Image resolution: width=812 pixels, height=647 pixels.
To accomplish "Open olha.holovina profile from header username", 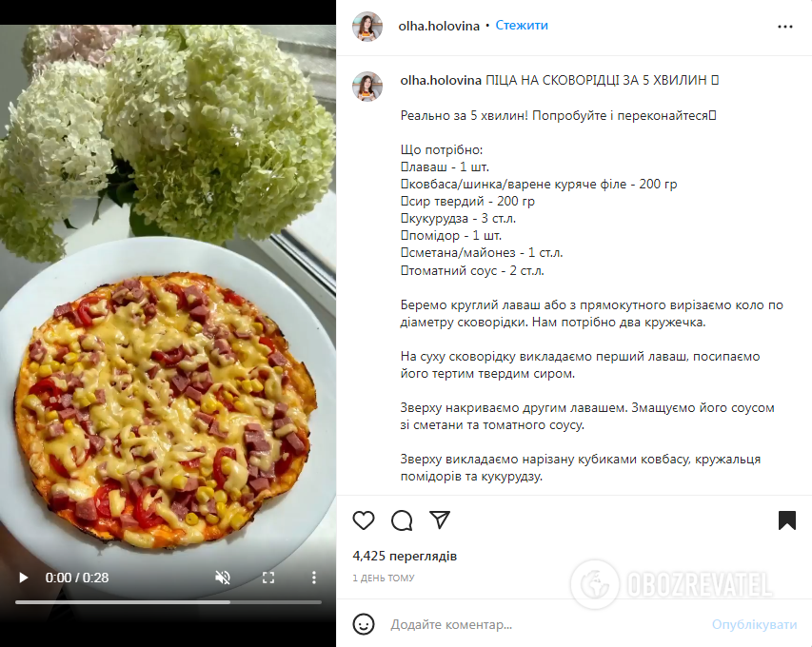I will 439,26.
